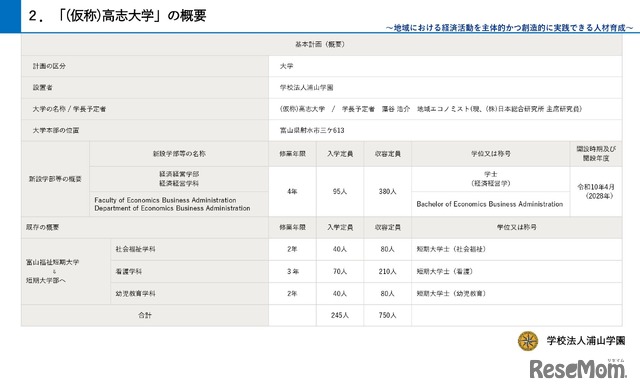Image resolution: width=640 pixels, height=392 pixels.
Task: Click 入学定員 header in the 既存の概要 row
Action: point(340,227)
